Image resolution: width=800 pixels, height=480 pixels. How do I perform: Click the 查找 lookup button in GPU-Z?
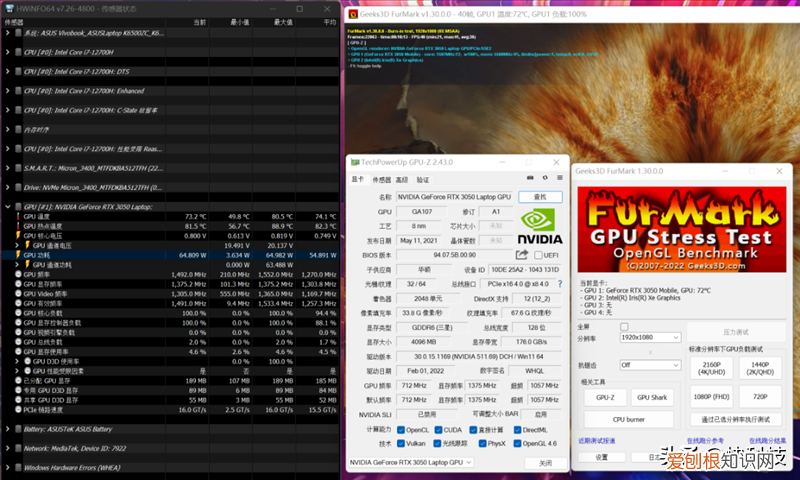tap(540, 198)
